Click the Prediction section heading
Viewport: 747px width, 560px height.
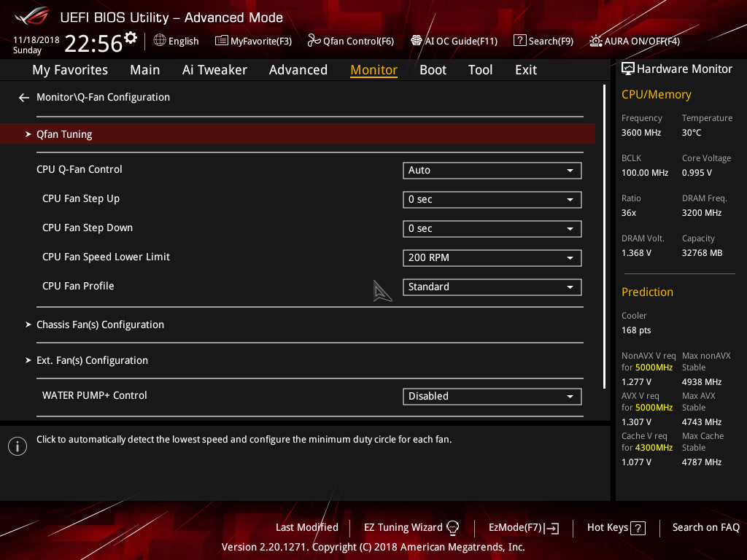coord(647,292)
